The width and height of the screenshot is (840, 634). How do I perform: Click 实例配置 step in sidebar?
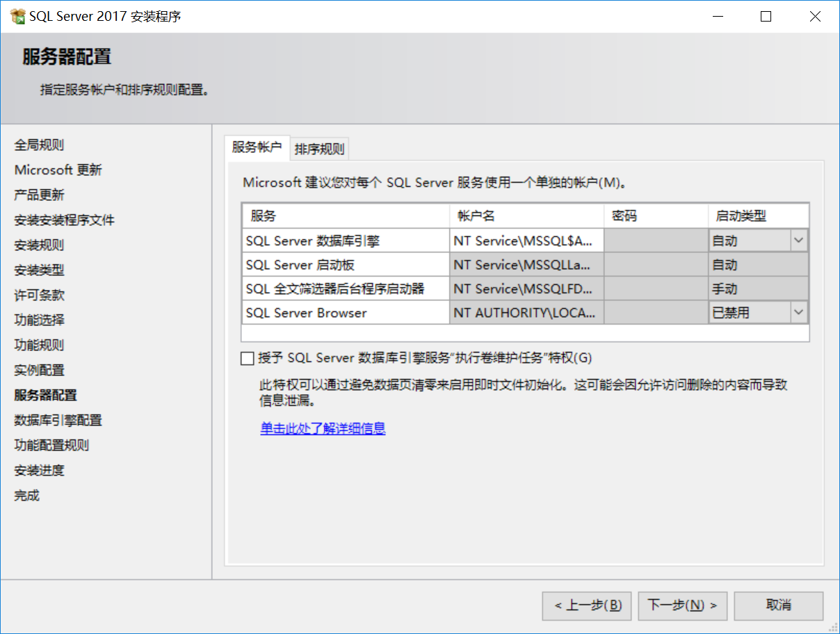pyautogui.click(x=40, y=371)
